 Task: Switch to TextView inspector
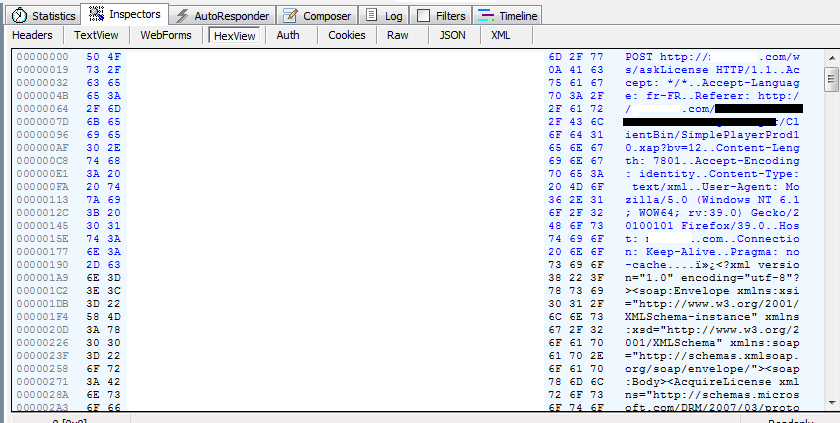96,35
